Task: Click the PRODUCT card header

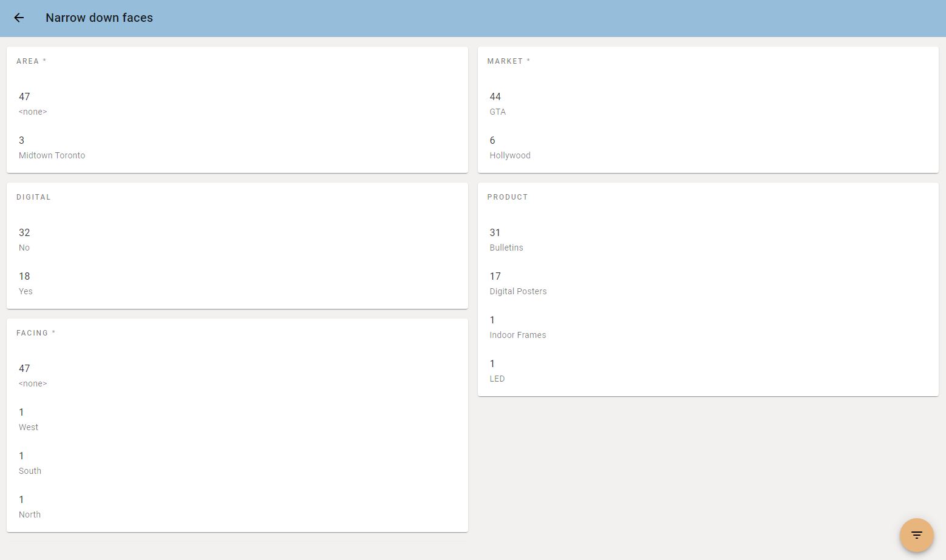Action: pyautogui.click(x=508, y=197)
